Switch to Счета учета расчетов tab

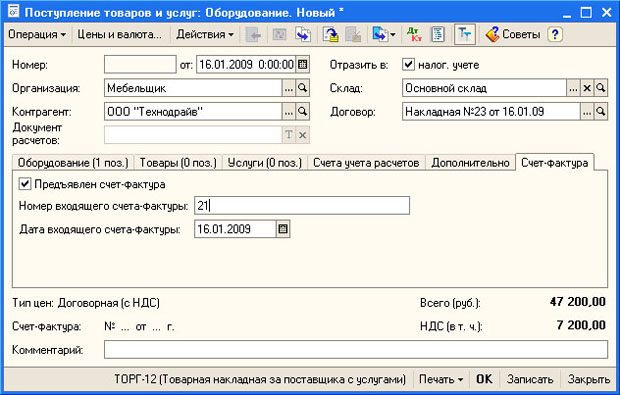(366, 163)
